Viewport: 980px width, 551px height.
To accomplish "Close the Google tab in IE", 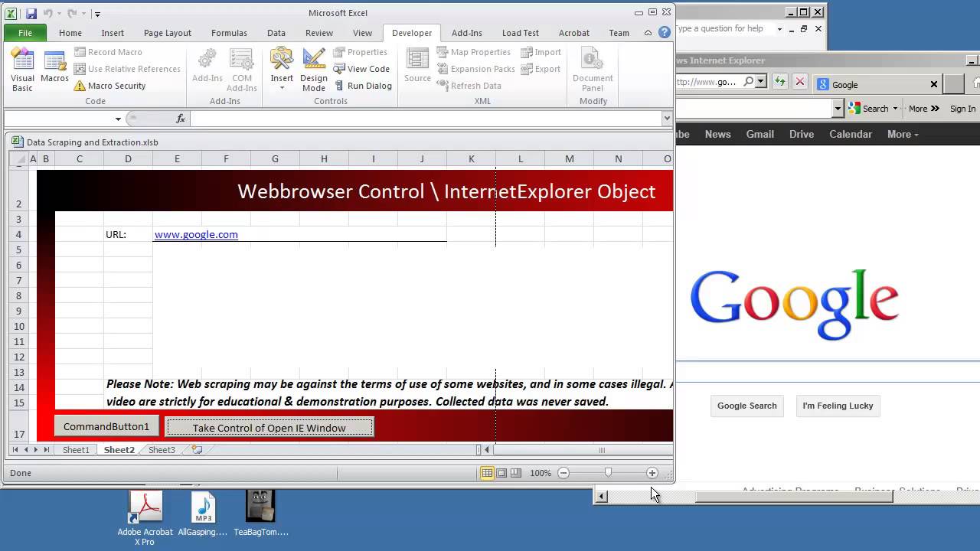I will (x=934, y=84).
